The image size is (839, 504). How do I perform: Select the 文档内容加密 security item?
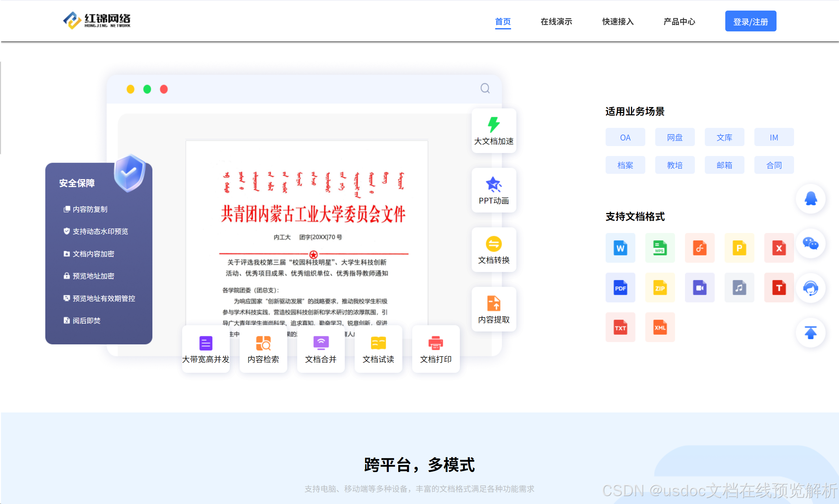(93, 254)
